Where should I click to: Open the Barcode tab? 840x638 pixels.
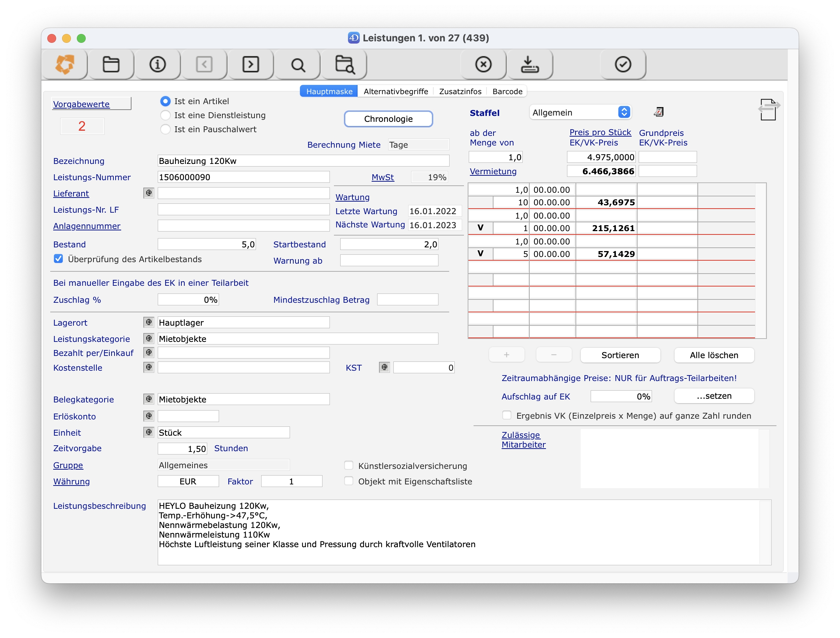[507, 91]
